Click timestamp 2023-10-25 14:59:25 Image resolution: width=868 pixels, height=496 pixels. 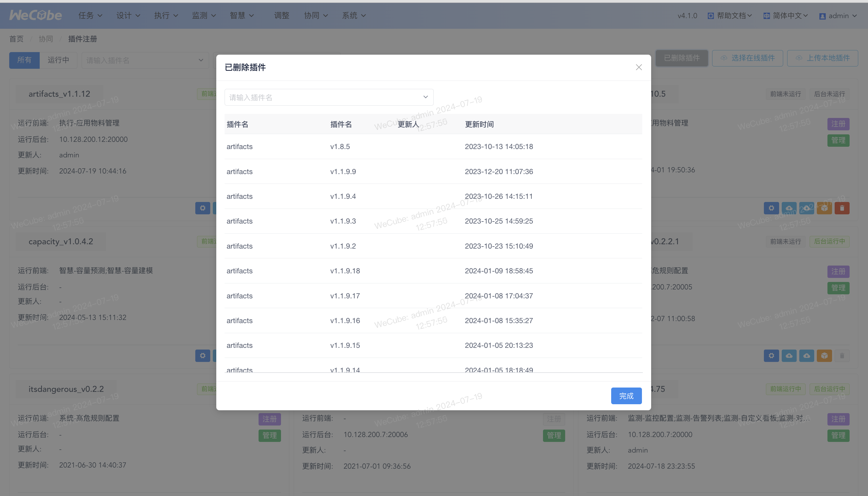499,221
